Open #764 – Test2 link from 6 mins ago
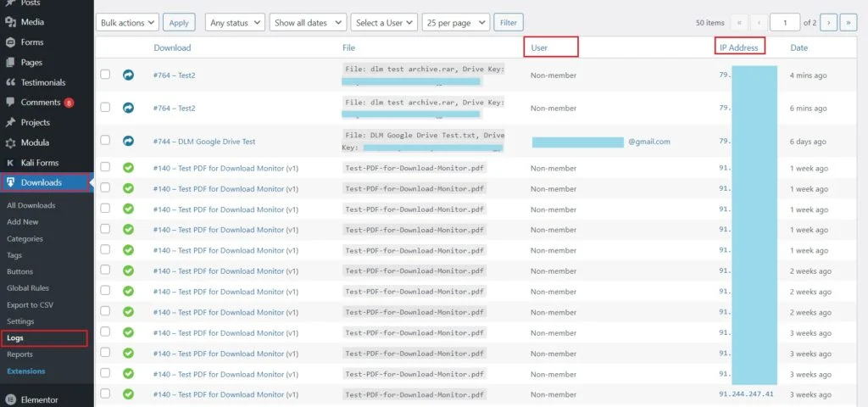The image size is (868, 407). click(175, 109)
